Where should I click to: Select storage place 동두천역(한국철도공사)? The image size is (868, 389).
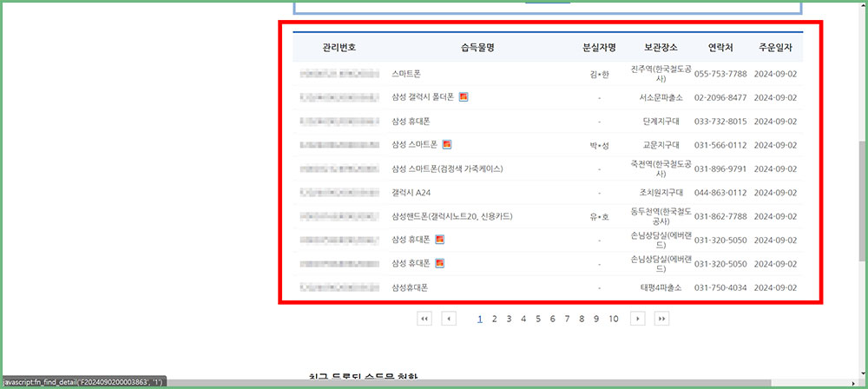(x=661, y=217)
